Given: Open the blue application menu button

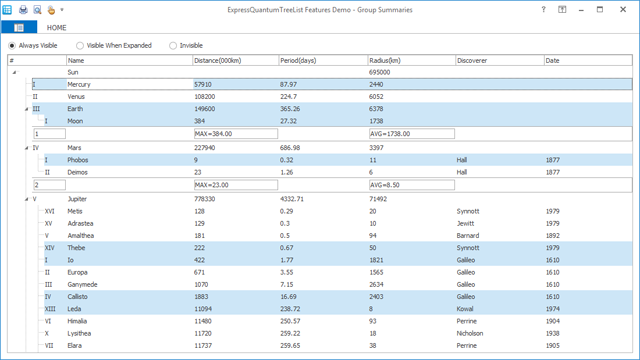Looking at the screenshot, I should [x=19, y=27].
